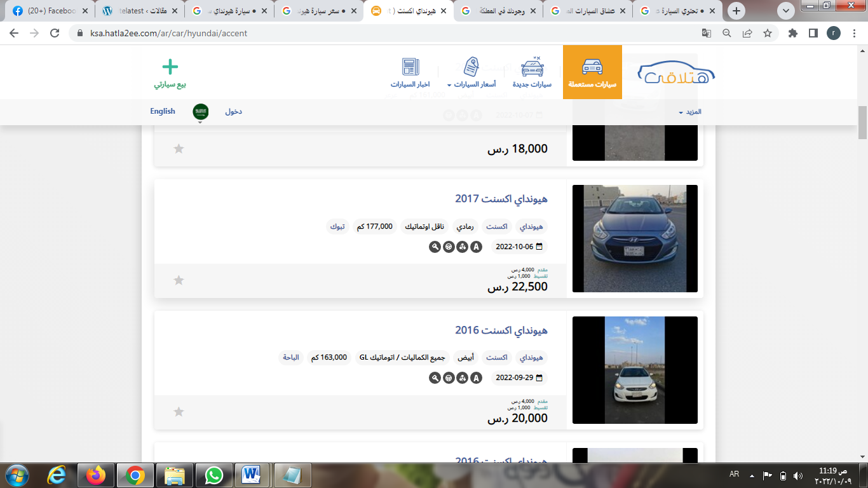
Task: Go to the Hatla2ee logo home page
Action: 677,73
